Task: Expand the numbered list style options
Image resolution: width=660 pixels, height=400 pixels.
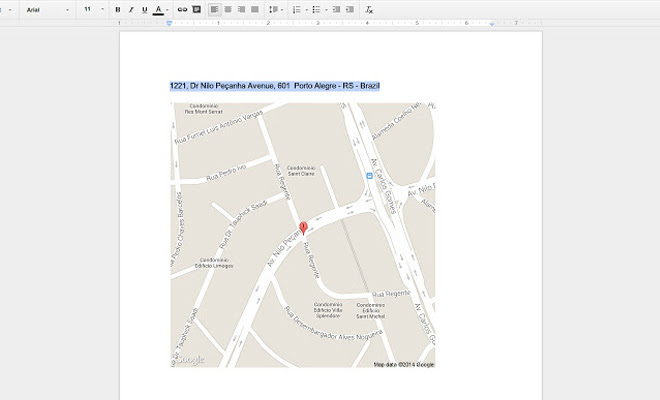Action: pos(306,10)
